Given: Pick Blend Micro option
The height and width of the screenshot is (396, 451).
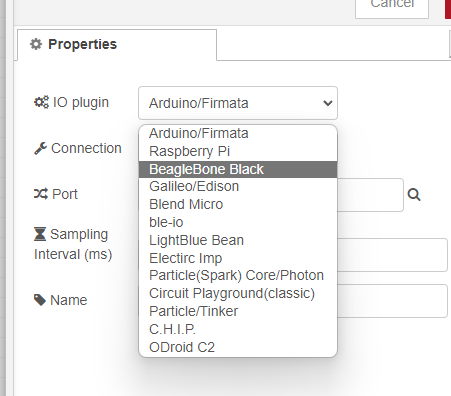Looking at the screenshot, I should click(x=238, y=204).
